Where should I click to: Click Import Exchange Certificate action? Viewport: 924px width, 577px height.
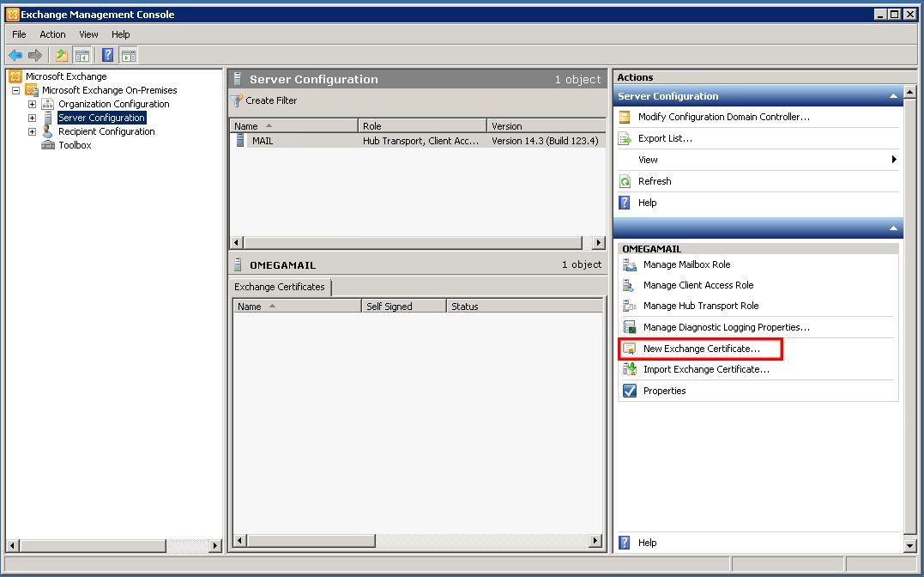pyautogui.click(x=706, y=369)
